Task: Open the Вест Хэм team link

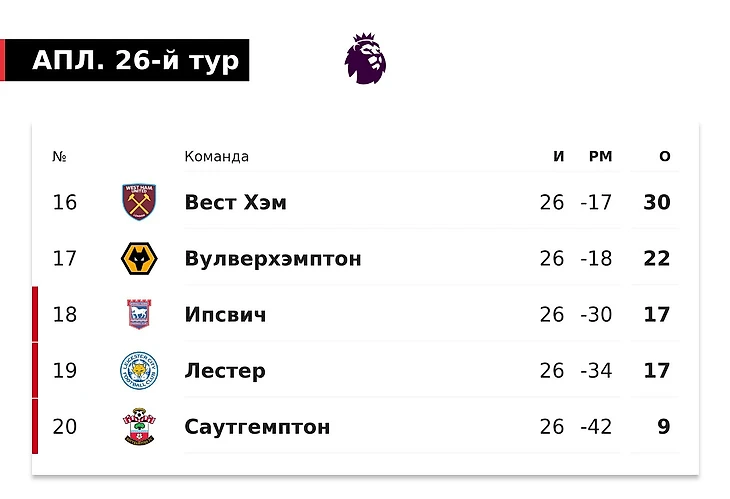Action: (x=235, y=202)
